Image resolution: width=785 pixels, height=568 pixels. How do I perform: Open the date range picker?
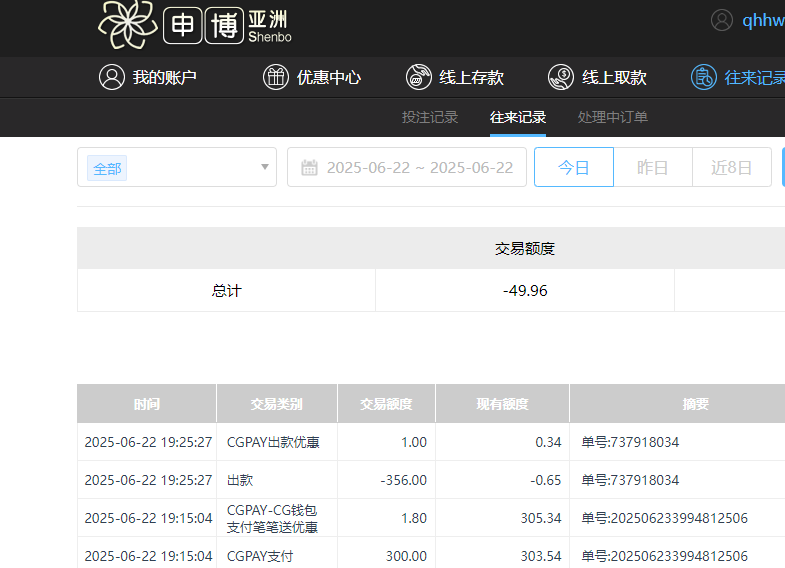[419, 167]
